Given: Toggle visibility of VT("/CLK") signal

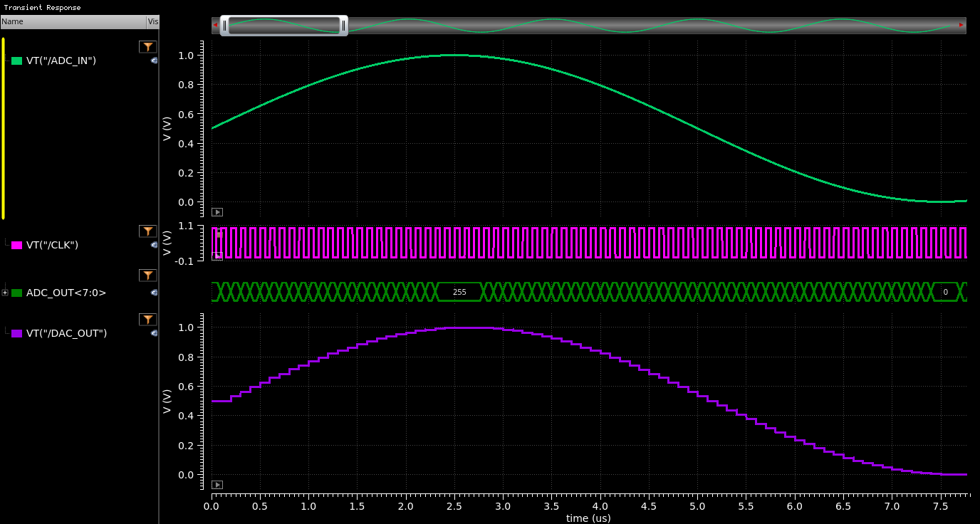Looking at the screenshot, I should pos(155,246).
